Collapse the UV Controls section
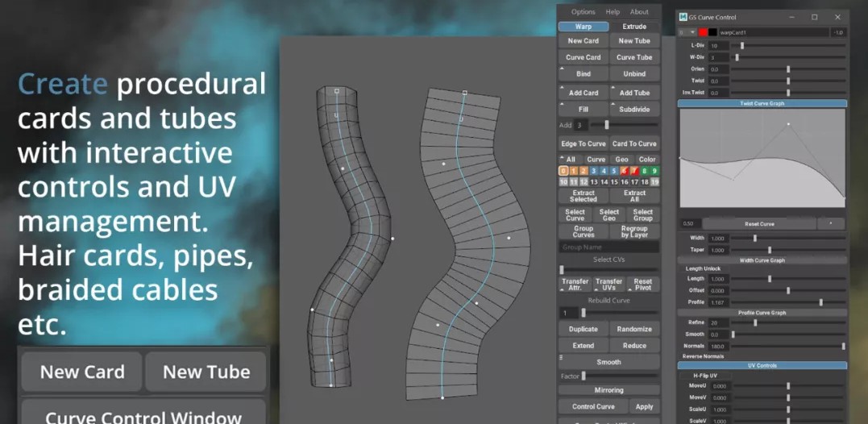The height and width of the screenshot is (424, 868). 762,365
